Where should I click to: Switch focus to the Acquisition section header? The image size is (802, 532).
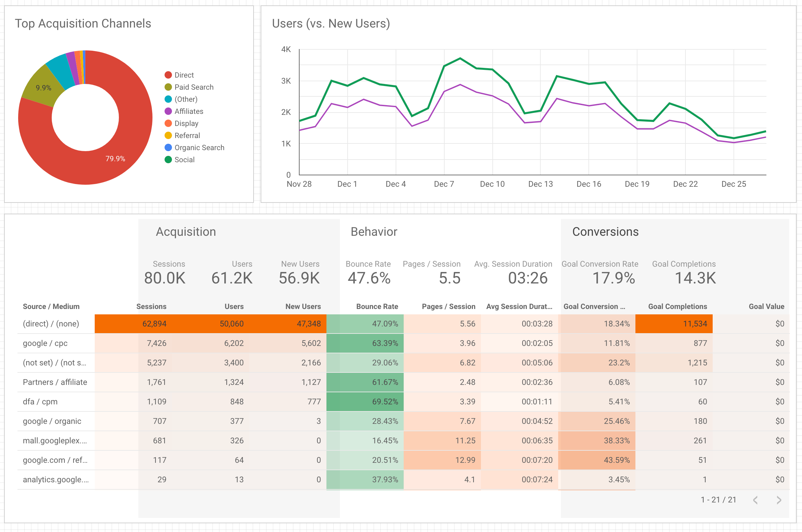186,231
